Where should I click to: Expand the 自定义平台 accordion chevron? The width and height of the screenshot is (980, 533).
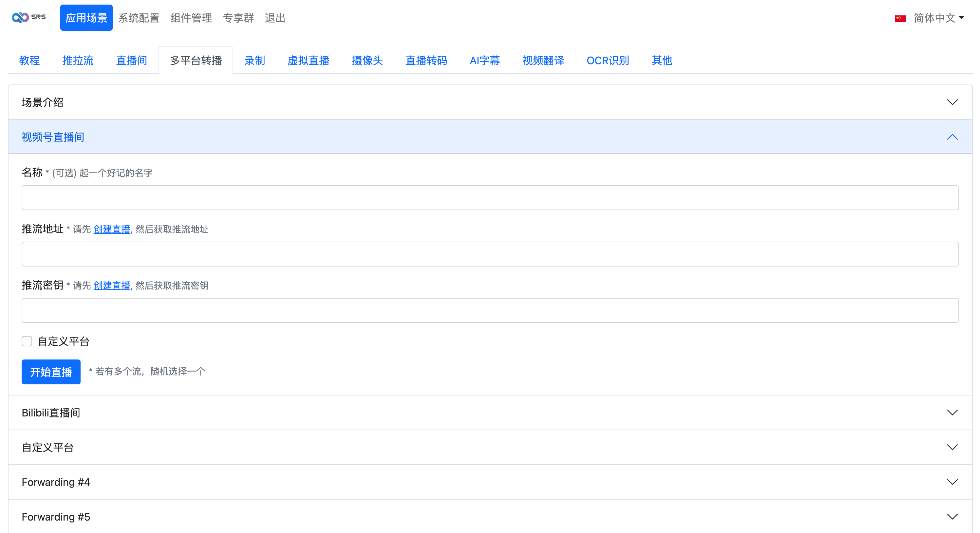coord(952,447)
